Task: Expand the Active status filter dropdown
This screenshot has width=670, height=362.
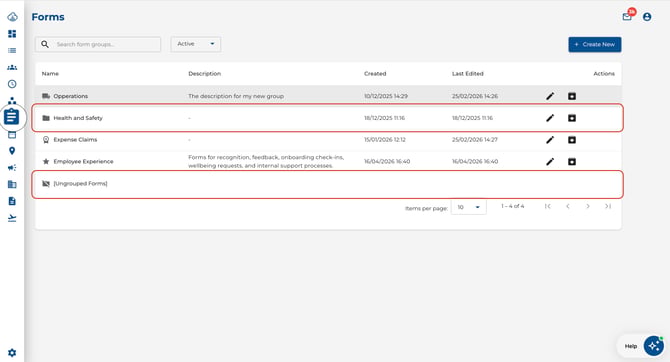Action: 196,44
